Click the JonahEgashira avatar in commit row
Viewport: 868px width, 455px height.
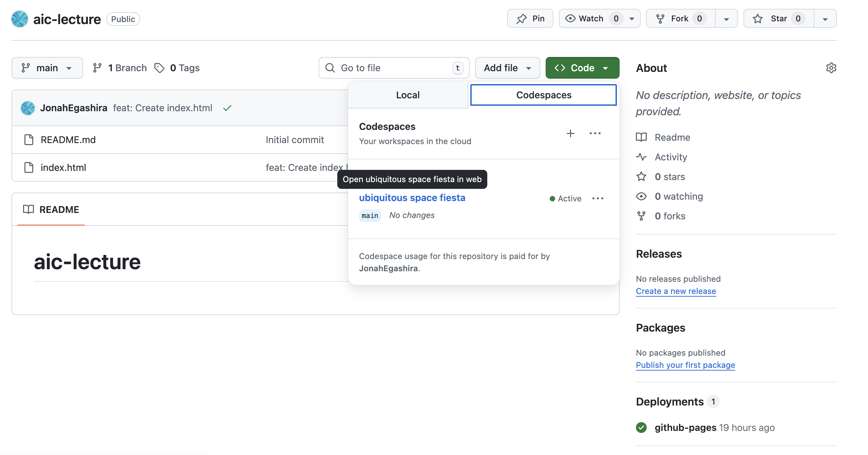coord(28,108)
